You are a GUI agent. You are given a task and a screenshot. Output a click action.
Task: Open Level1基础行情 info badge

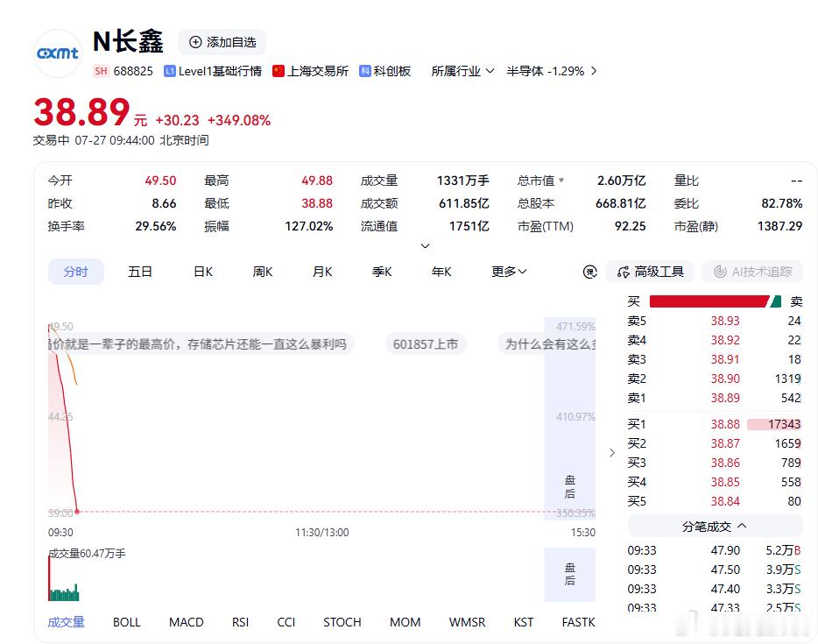pyautogui.click(x=214, y=71)
